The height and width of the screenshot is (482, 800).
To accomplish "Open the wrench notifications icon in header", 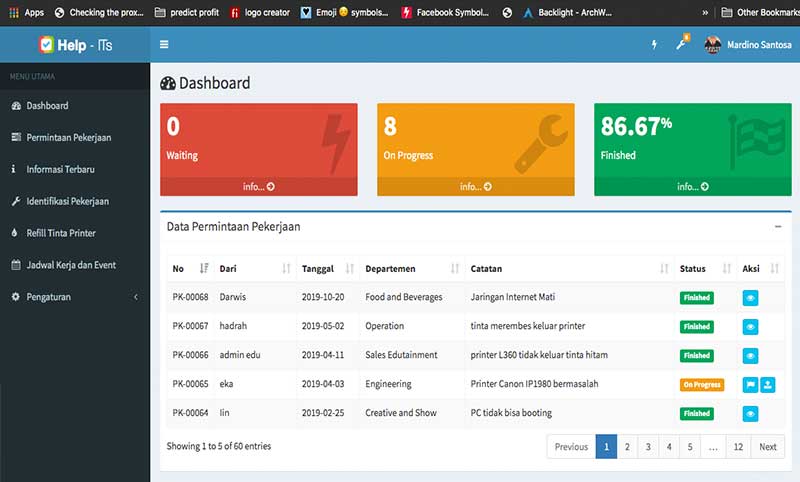I will point(682,43).
